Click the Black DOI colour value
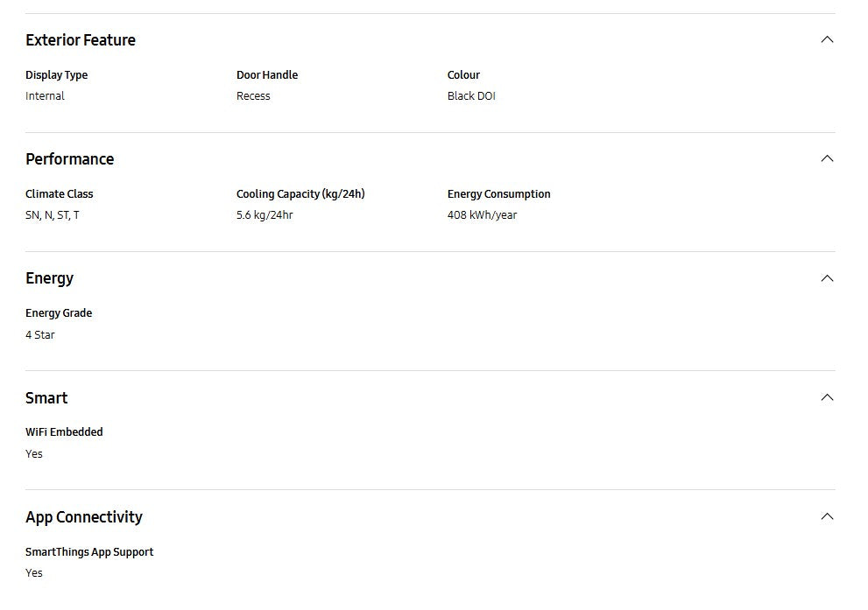 (471, 96)
